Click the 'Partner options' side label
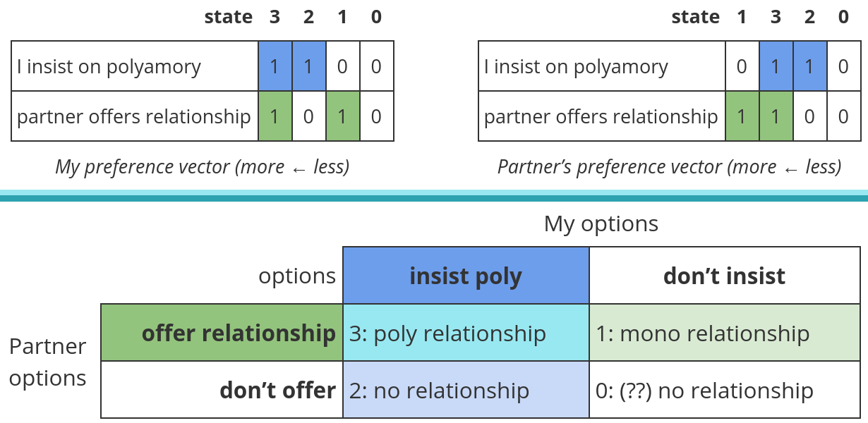Image resolution: width=868 pixels, height=423 pixels. click(48, 362)
